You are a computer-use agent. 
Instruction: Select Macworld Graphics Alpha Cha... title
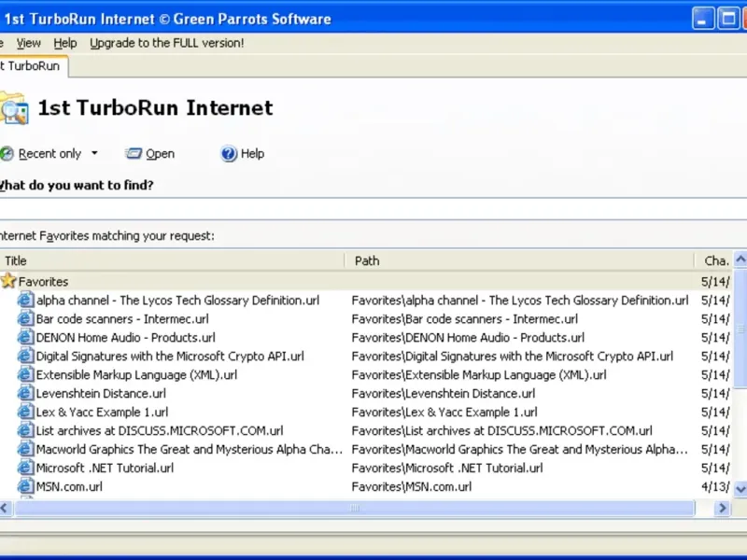[190, 449]
